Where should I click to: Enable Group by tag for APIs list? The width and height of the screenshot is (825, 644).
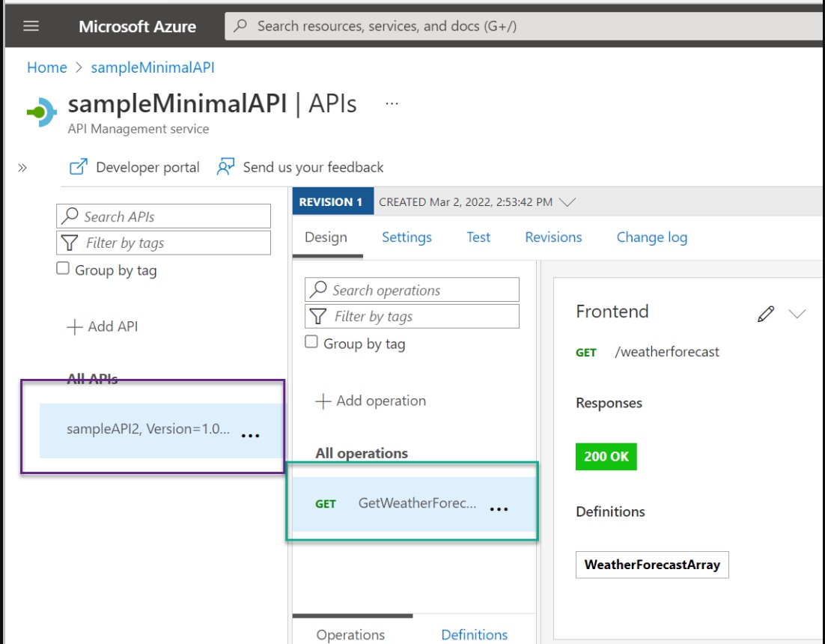pyautogui.click(x=64, y=269)
